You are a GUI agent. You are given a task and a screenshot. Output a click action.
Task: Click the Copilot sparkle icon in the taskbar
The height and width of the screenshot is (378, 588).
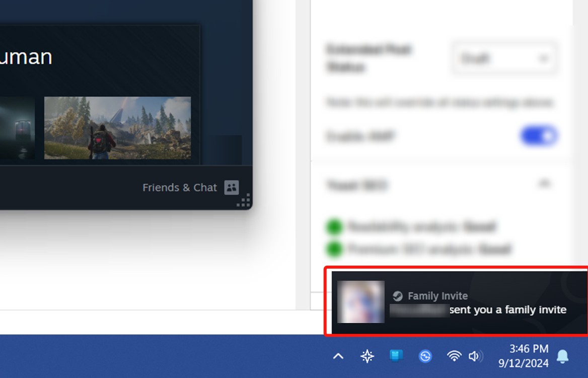(x=367, y=356)
